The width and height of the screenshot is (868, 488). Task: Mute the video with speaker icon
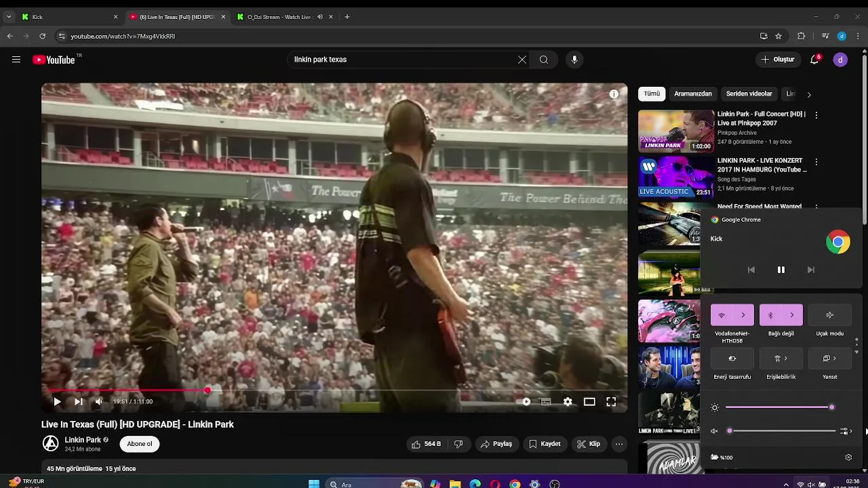click(x=99, y=402)
